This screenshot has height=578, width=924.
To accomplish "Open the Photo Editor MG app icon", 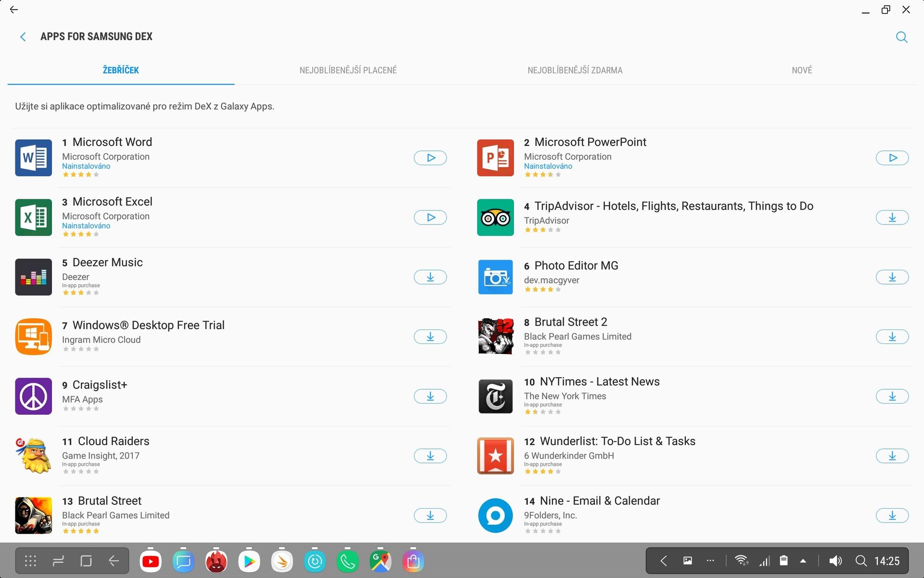I will (x=495, y=277).
